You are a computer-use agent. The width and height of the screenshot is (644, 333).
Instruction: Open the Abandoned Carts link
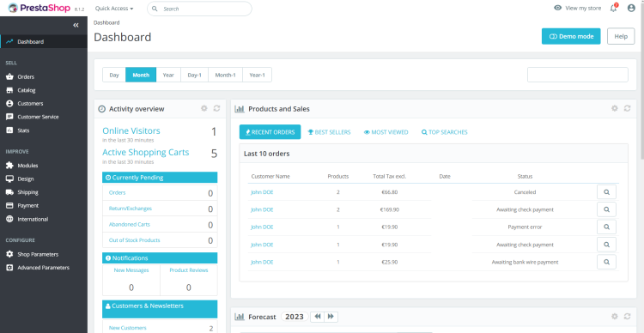click(130, 225)
